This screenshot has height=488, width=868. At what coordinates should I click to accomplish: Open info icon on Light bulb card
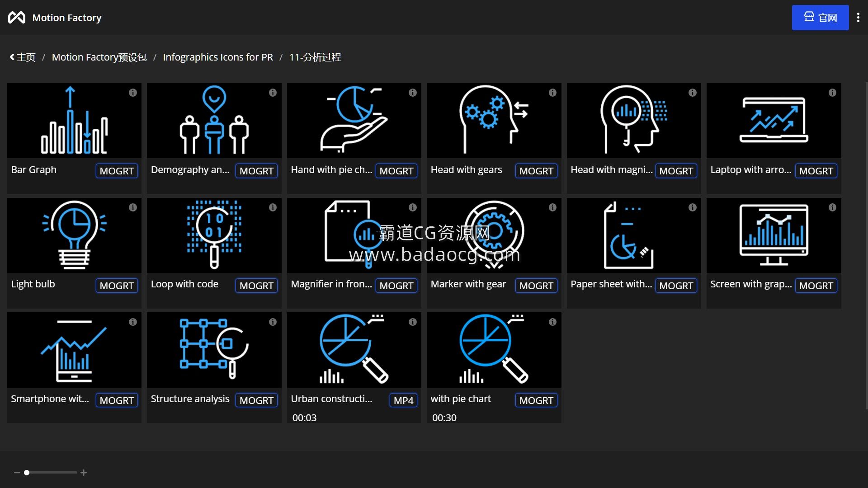[x=132, y=207]
